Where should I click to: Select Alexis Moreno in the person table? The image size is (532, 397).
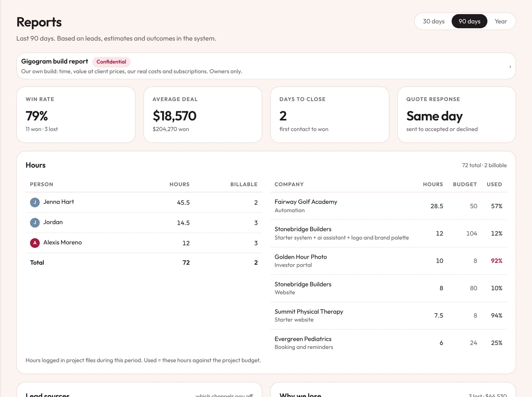coord(62,242)
